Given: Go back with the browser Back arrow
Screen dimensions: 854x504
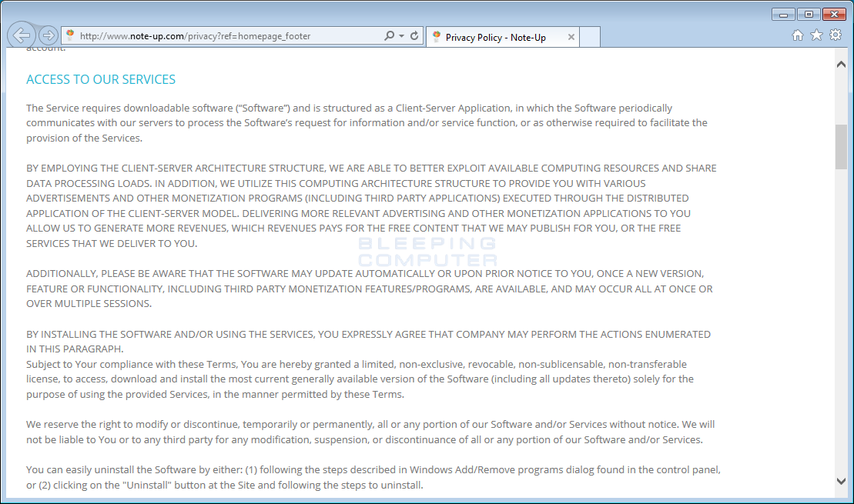Looking at the screenshot, I should pos(22,35).
